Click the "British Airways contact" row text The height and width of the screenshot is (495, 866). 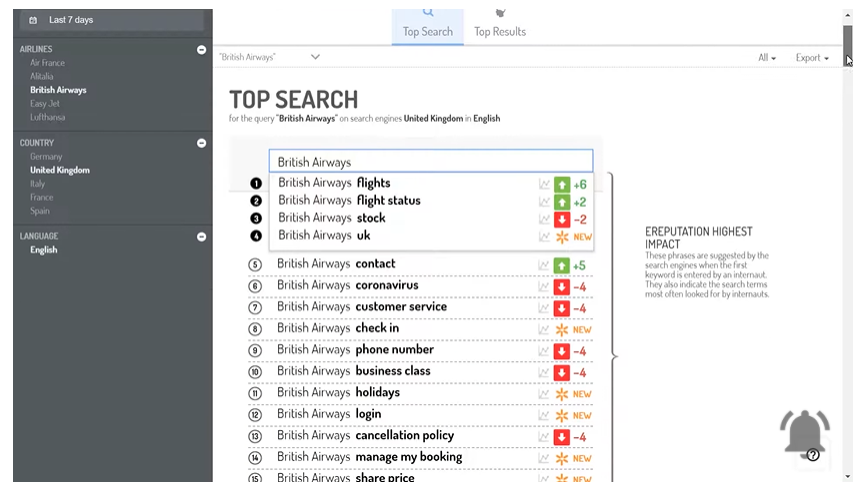pyautogui.click(x=336, y=264)
